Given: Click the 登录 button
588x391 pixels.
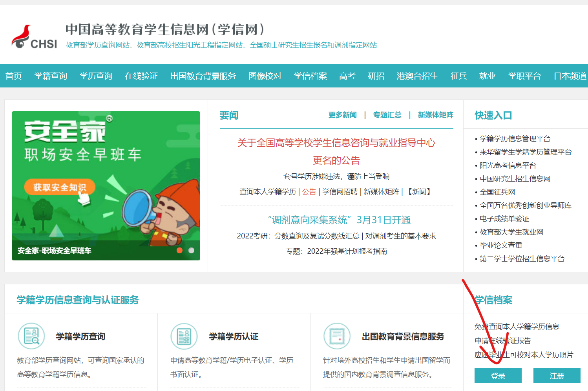Looking at the screenshot, I should (x=498, y=375).
